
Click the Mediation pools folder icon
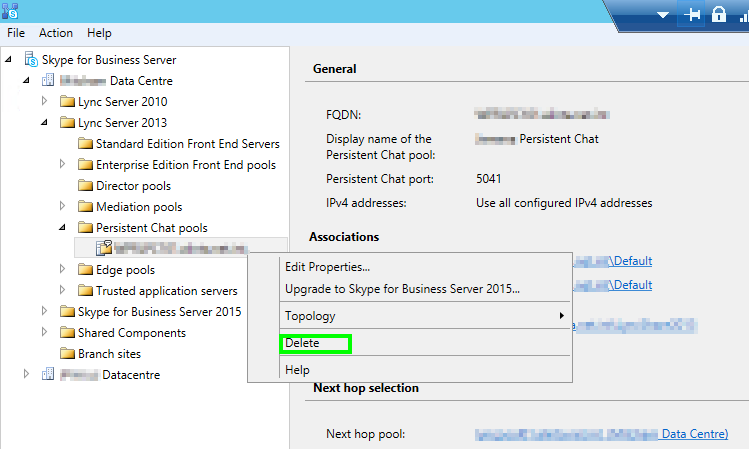pos(86,206)
